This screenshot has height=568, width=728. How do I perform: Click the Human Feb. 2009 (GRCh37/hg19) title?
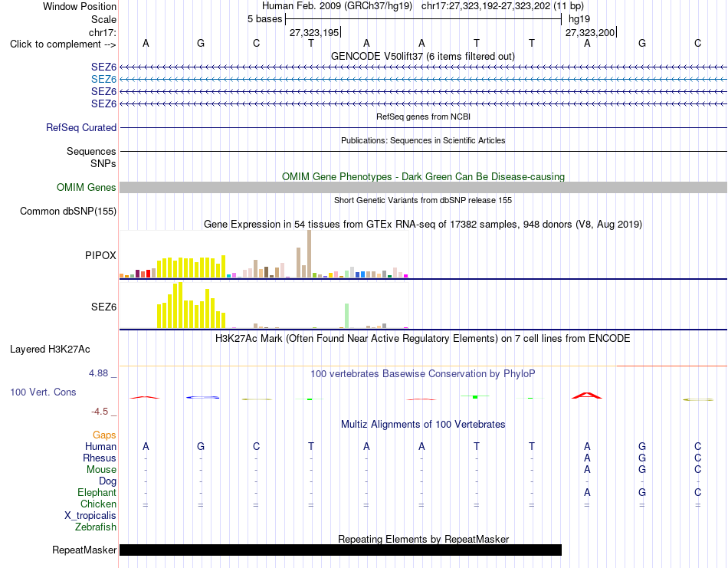pyautogui.click(x=337, y=6)
